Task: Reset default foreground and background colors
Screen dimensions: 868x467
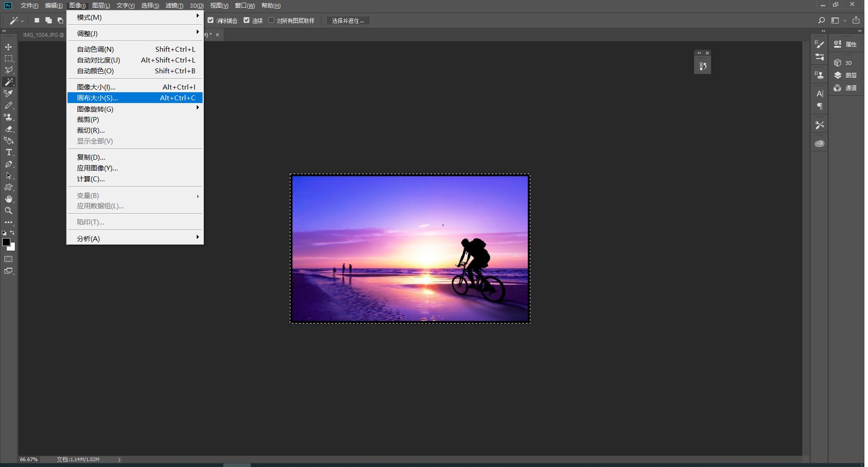Action: (4, 233)
